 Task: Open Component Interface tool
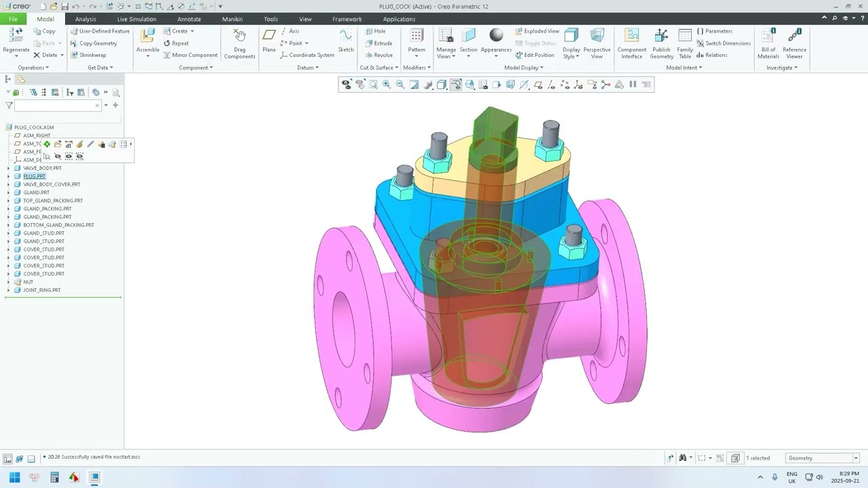631,35
